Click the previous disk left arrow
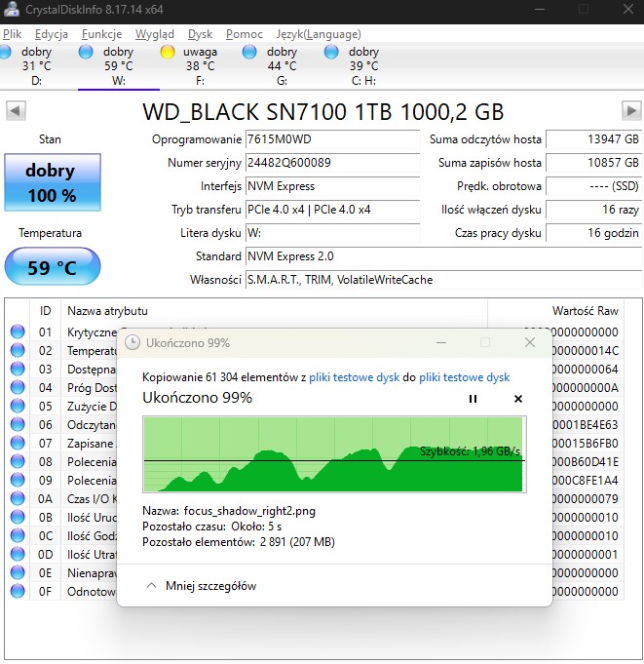This screenshot has height=664, width=644. [16, 111]
